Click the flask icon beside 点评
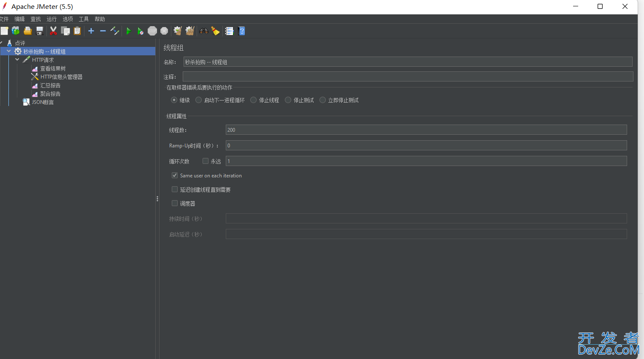 (9, 43)
